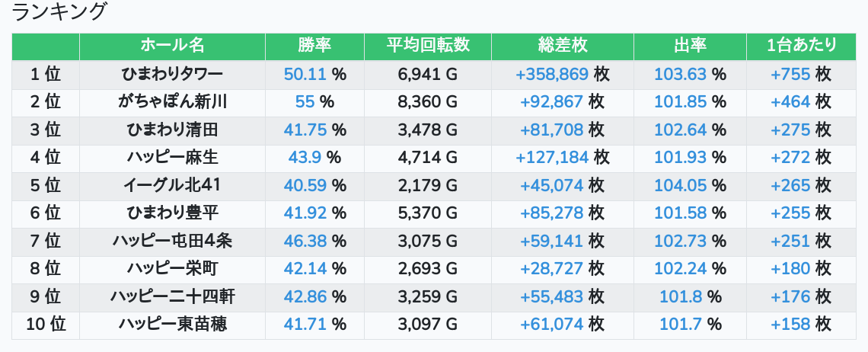Open the 55 win rate link for がちゃぽん新川

[x=305, y=101]
